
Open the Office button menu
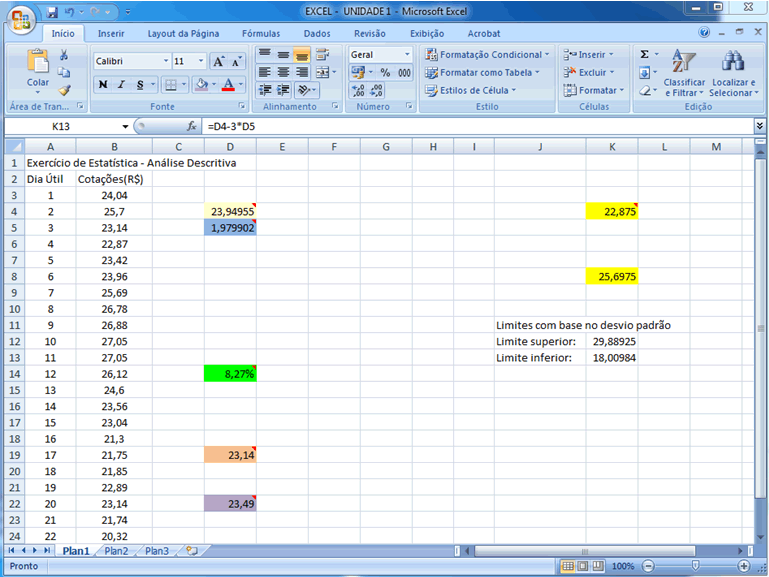[x=20, y=18]
